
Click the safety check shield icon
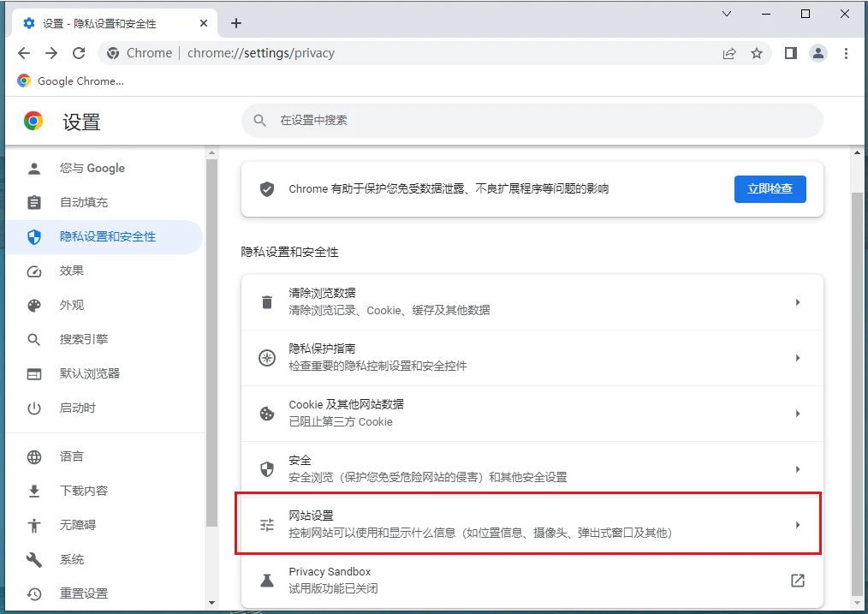coord(267,189)
